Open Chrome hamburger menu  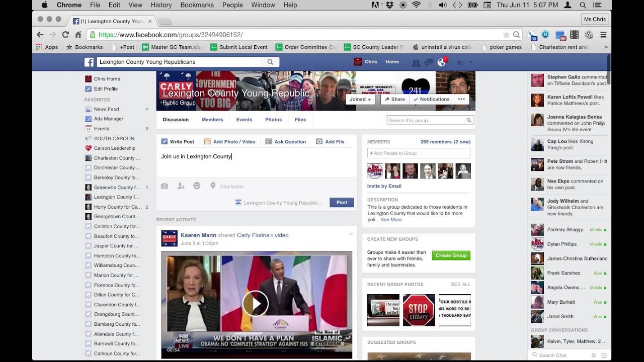603,35
